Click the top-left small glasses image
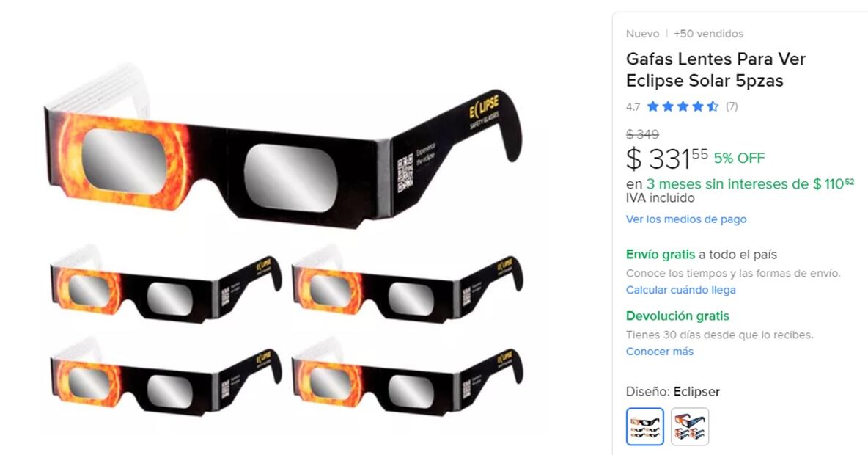 pos(166,284)
